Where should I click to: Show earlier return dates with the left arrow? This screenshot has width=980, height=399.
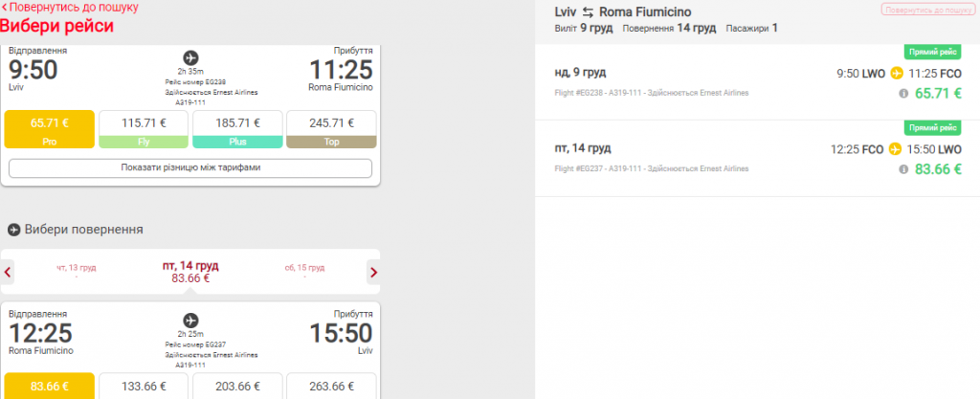[x=9, y=273]
